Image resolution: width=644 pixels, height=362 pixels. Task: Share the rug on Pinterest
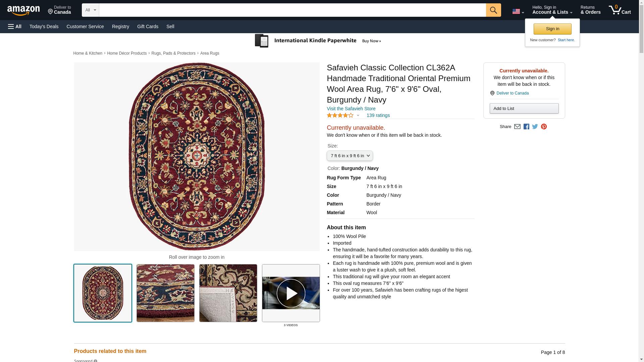pyautogui.click(x=544, y=127)
